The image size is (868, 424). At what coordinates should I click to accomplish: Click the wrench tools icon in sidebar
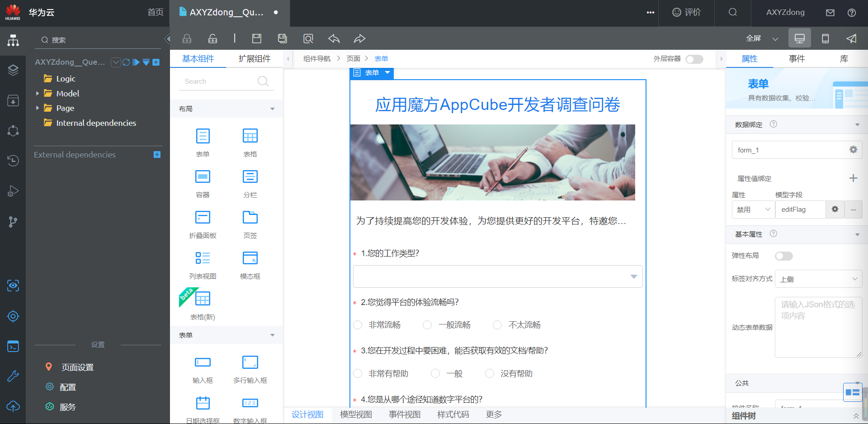point(13,376)
